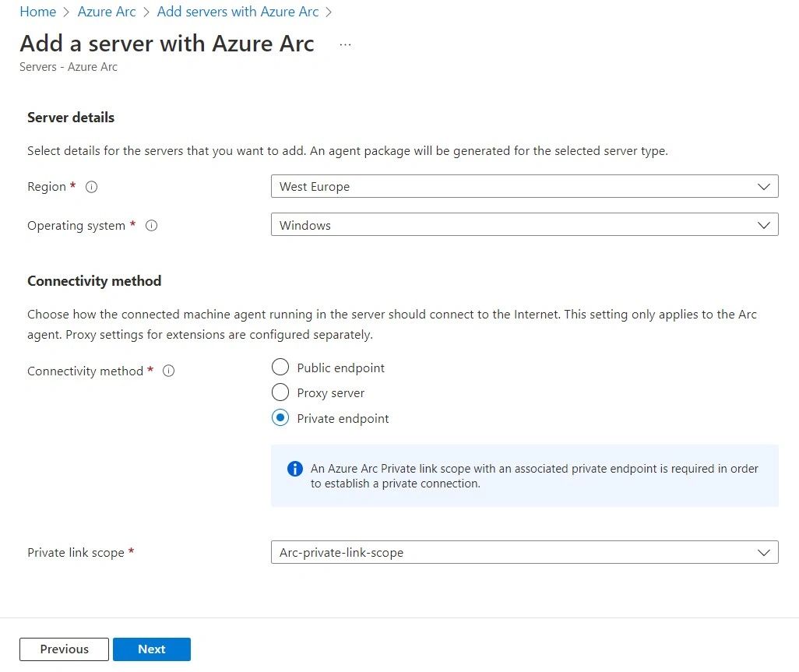Open the Operating system dropdown showing Windows
The image size is (799, 672).
(x=524, y=225)
